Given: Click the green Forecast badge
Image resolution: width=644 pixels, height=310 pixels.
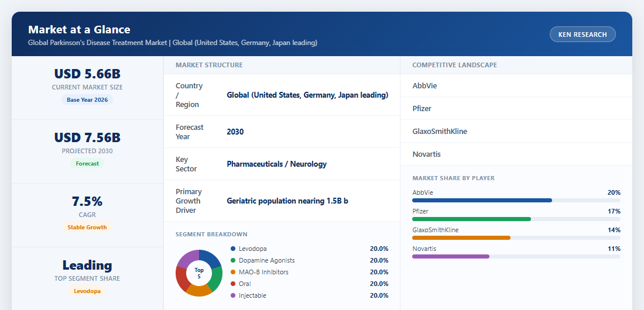Looking at the screenshot, I should coord(87,163).
